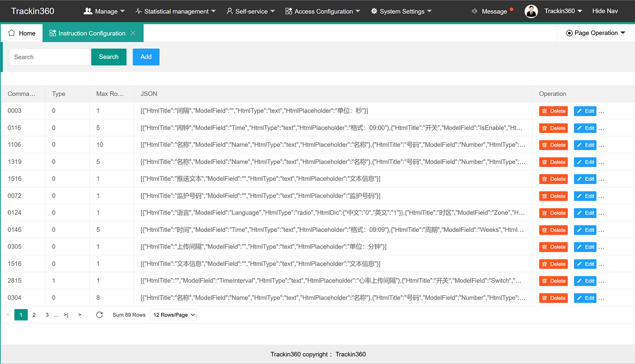Screen dimensions: 635x364
Task: Click the Home house icon
Action: point(12,33)
